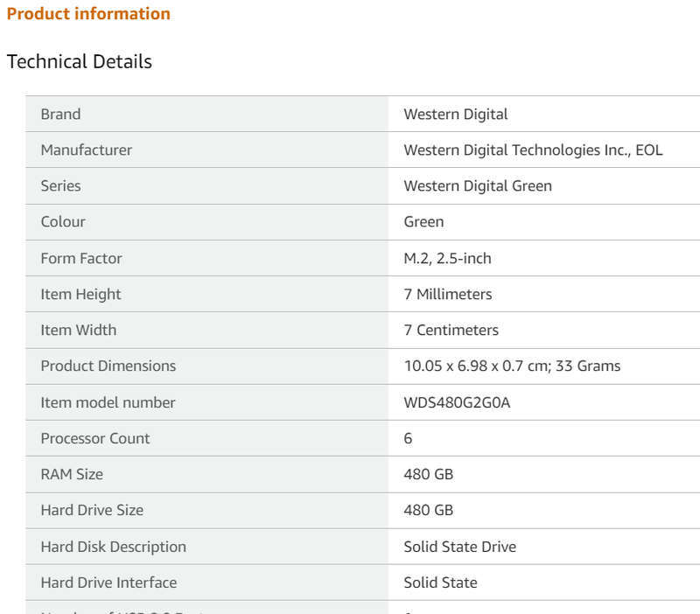Click the Manufacturer row label
The height and width of the screenshot is (614, 700).
[86, 150]
